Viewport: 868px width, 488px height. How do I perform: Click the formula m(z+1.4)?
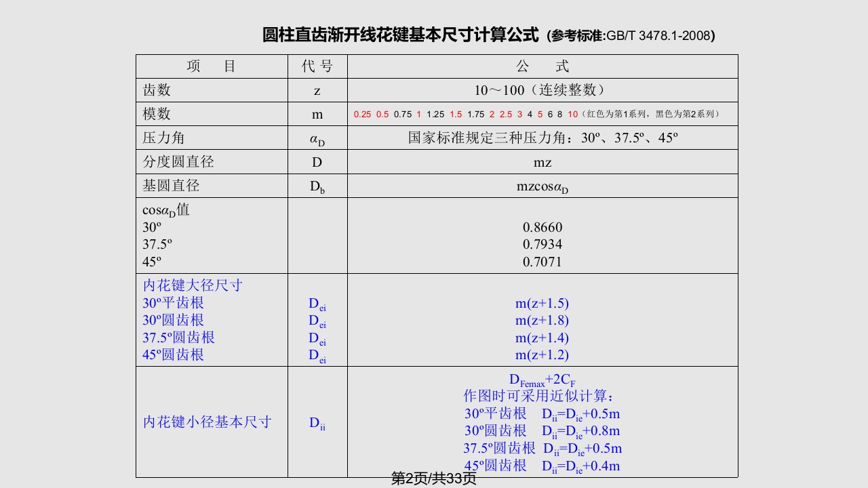pyautogui.click(x=542, y=338)
